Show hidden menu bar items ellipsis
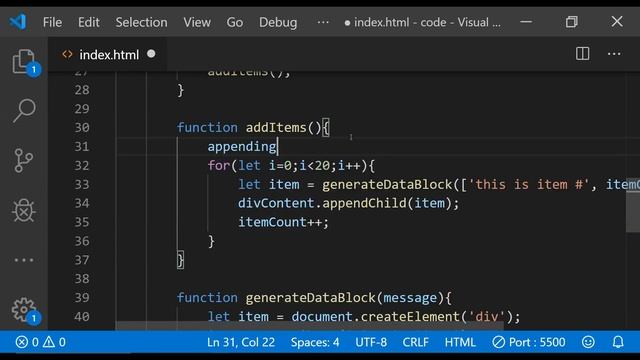 coord(323,22)
